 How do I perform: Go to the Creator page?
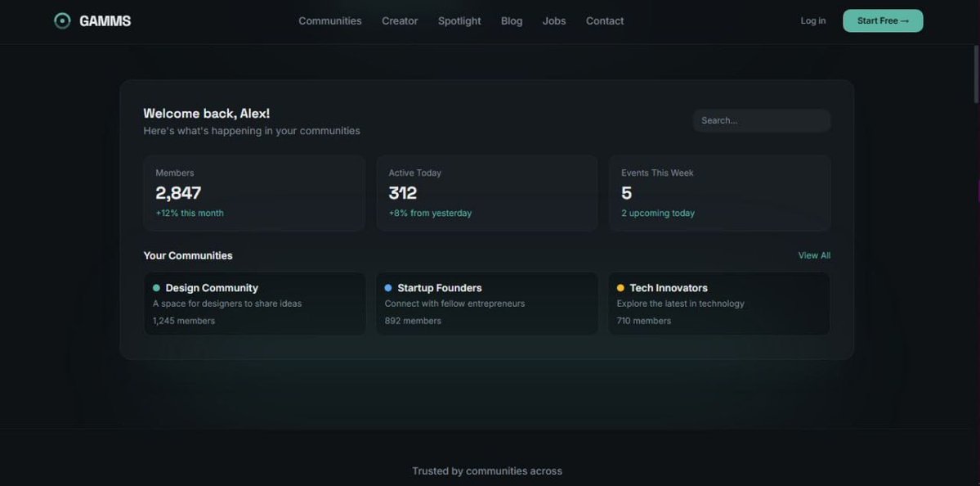click(x=400, y=20)
